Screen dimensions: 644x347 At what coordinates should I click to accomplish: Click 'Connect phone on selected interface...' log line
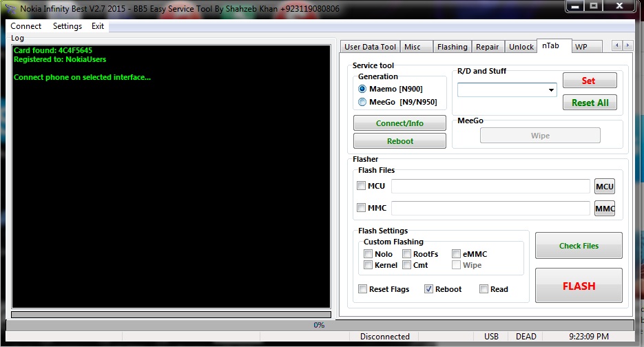coord(82,77)
